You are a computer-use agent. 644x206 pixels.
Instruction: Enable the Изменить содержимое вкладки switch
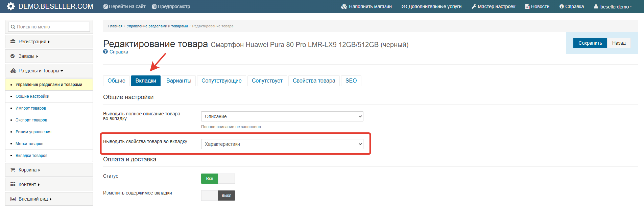click(x=218, y=196)
